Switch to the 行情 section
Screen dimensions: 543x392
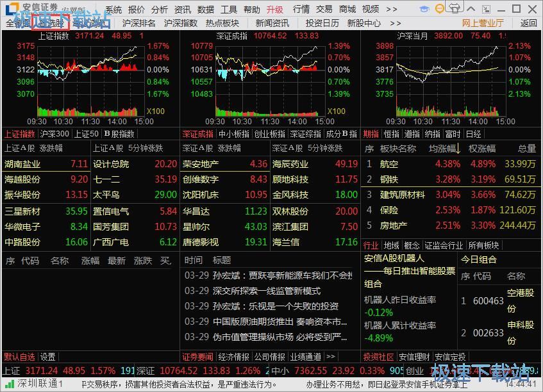pyautogui.click(x=301, y=10)
